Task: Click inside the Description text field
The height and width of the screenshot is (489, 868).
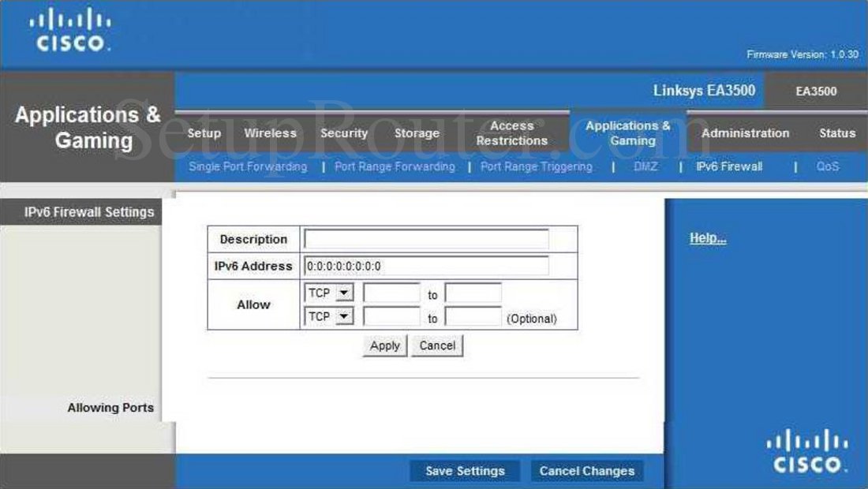Action: pos(426,238)
